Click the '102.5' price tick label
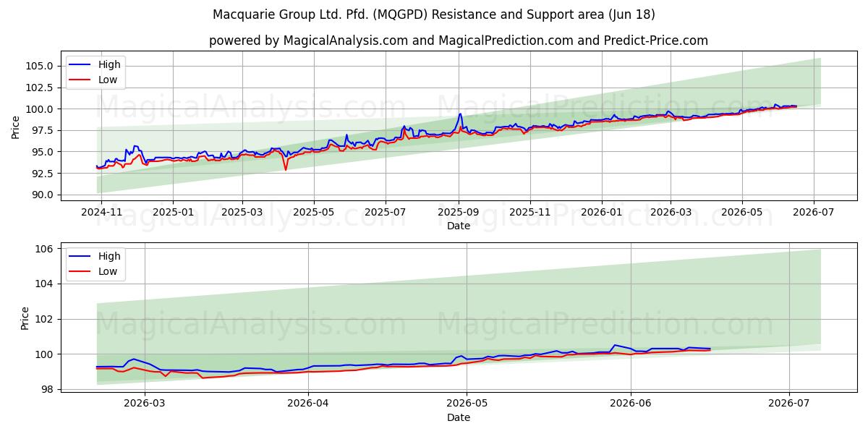 pos(41,88)
